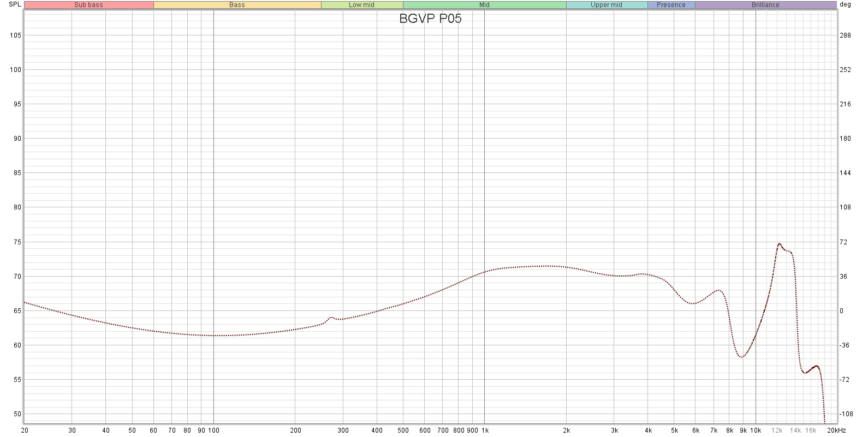Click the 16k frequency tick label

[811, 430]
